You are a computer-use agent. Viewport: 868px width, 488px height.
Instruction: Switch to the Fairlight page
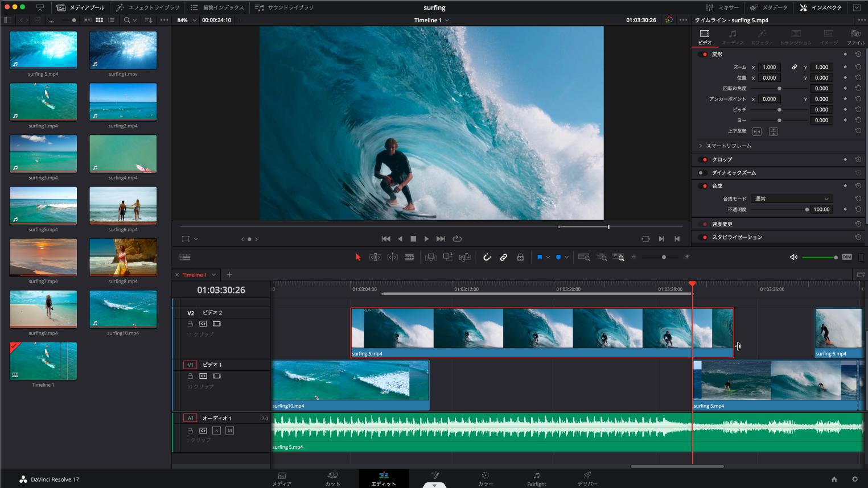[536, 479]
